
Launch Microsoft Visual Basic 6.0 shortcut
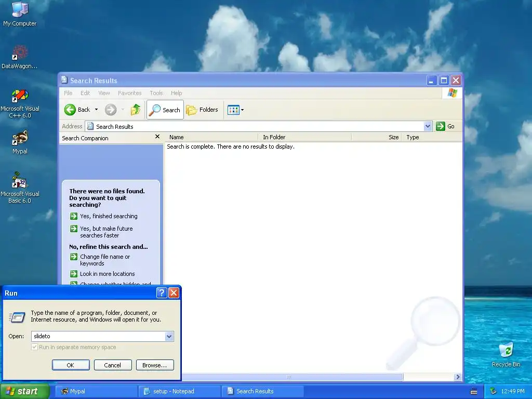pos(20,188)
